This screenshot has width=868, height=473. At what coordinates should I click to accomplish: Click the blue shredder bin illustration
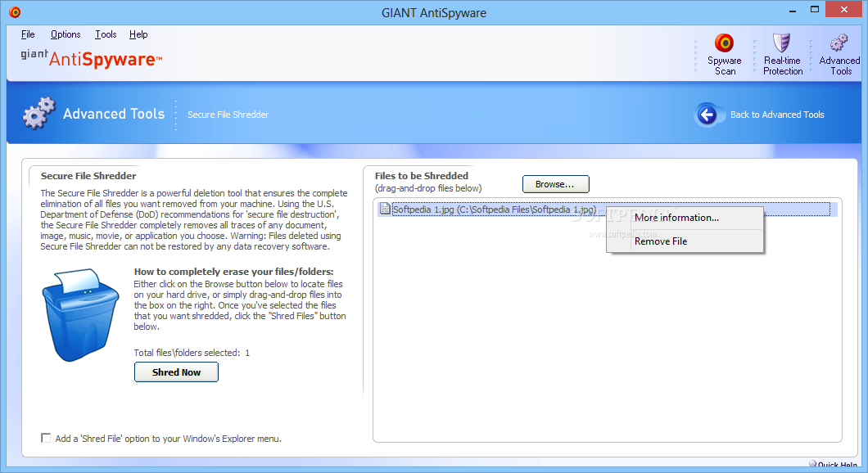pos(81,315)
